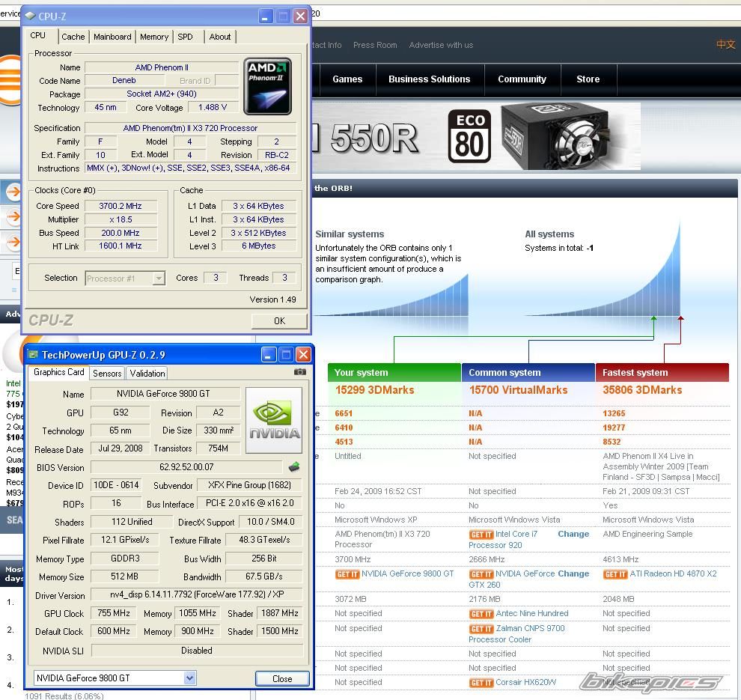Go to the Store navigation item
The image size is (741, 700).
tap(588, 79)
